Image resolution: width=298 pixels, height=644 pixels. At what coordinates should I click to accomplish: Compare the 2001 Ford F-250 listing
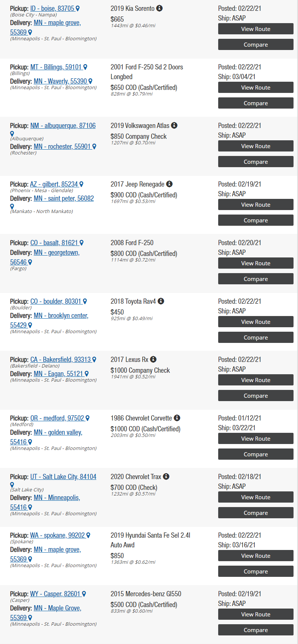point(256,103)
